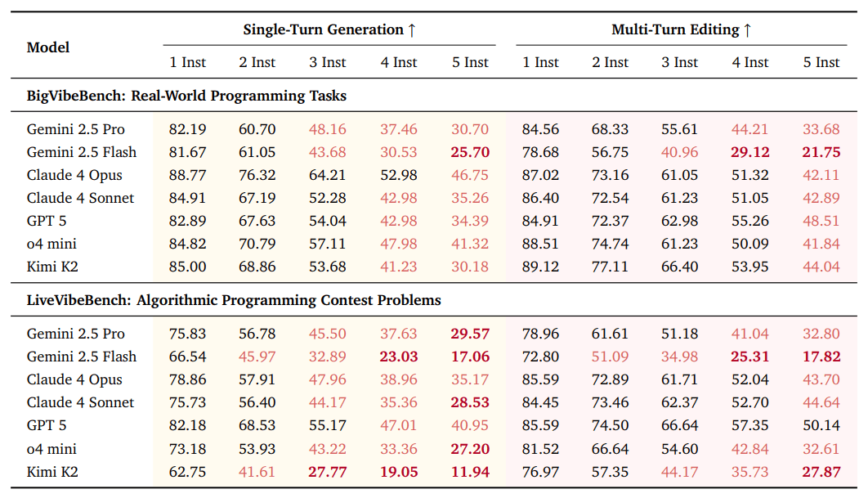This screenshot has height=498, width=868.
Task: Click the up arrow beside Single-Turn Generation
Action: [x=412, y=30]
